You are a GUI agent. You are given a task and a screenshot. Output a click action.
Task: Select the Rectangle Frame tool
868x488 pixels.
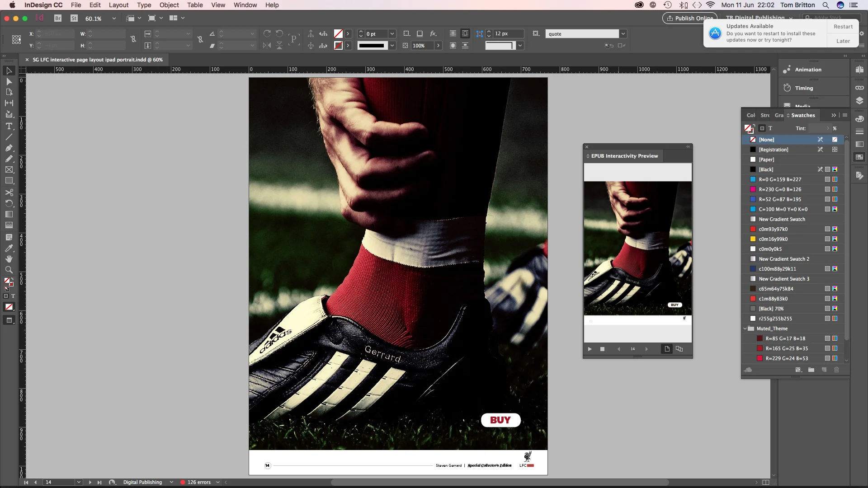(x=9, y=170)
